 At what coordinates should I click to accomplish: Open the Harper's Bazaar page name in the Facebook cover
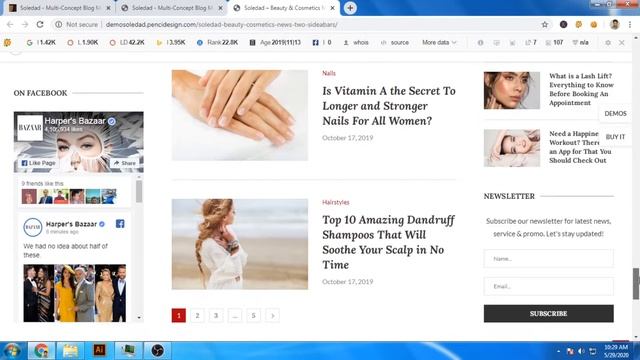click(75, 121)
